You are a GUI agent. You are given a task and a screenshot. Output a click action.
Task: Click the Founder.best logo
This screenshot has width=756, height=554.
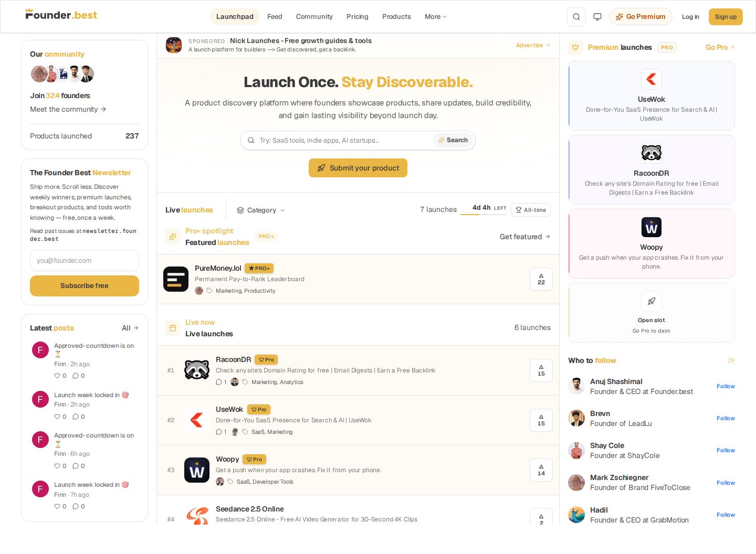point(61,15)
